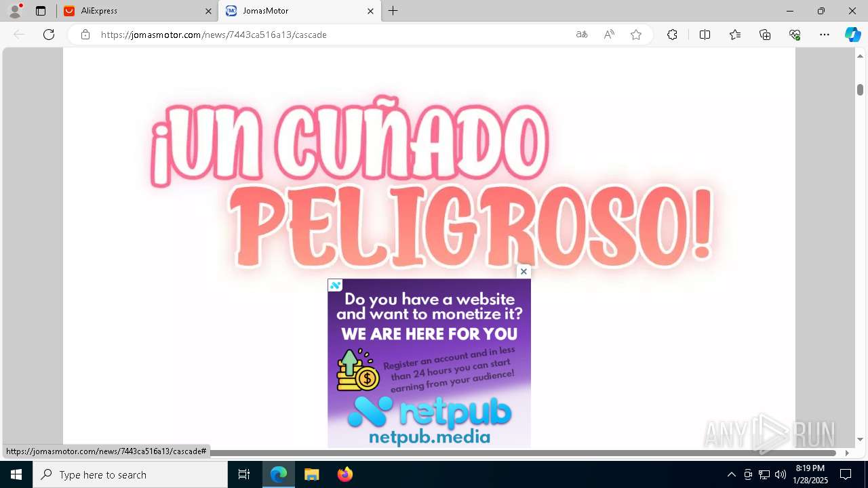This screenshot has height=488, width=868.
Task: Open the netpub.media advertisement banner
Action: tap(429, 363)
